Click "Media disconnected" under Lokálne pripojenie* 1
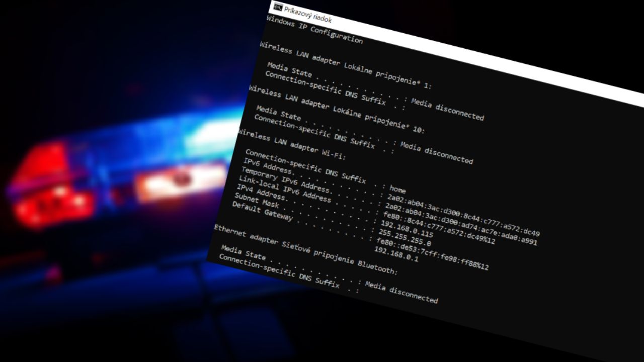This screenshot has height=362, width=644. (448, 109)
